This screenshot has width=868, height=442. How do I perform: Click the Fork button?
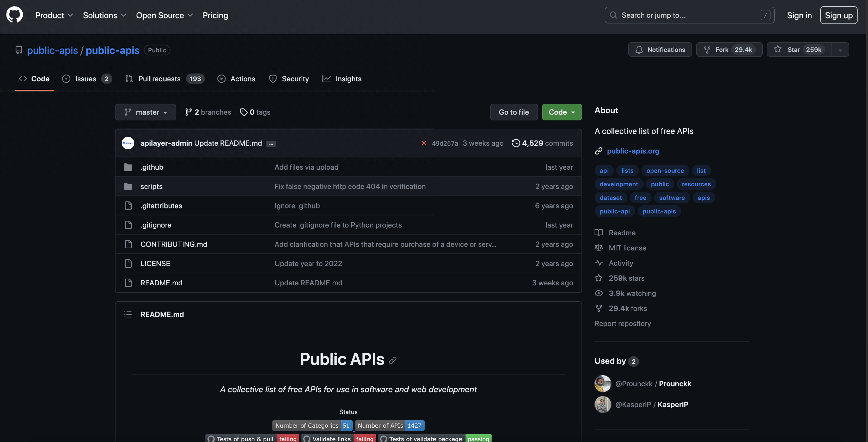(x=729, y=50)
